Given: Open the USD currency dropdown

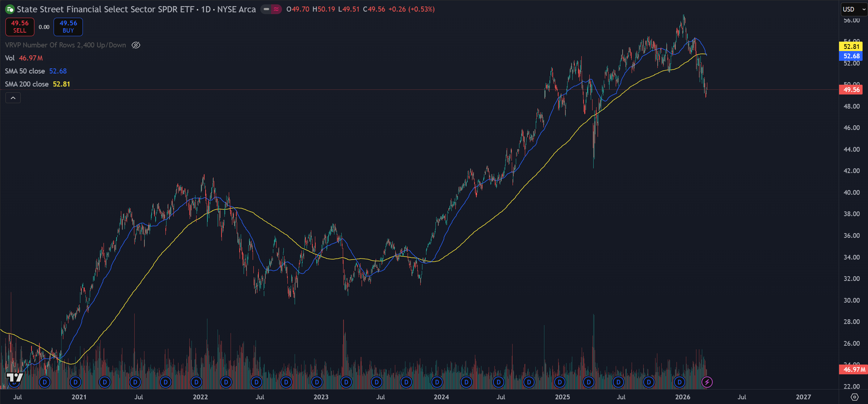Looking at the screenshot, I should point(854,9).
